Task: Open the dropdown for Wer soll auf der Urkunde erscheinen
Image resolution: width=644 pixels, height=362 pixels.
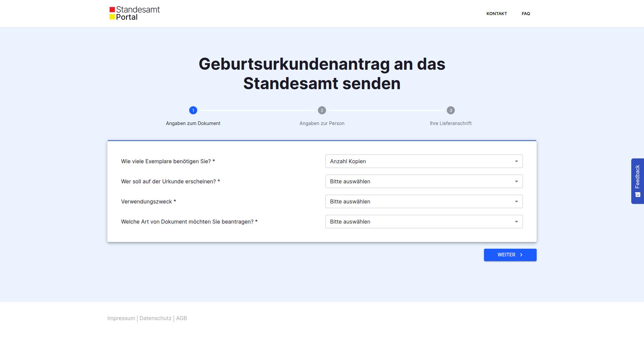Action: point(424,181)
